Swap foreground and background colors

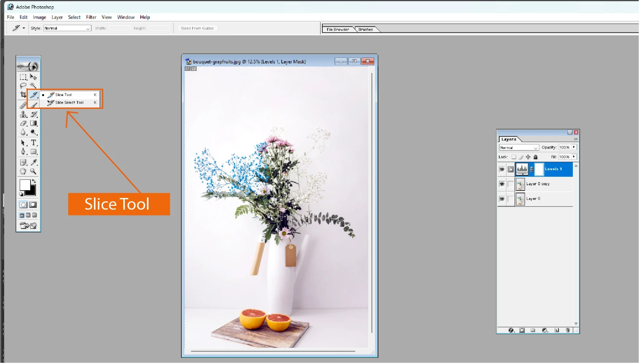34,181
